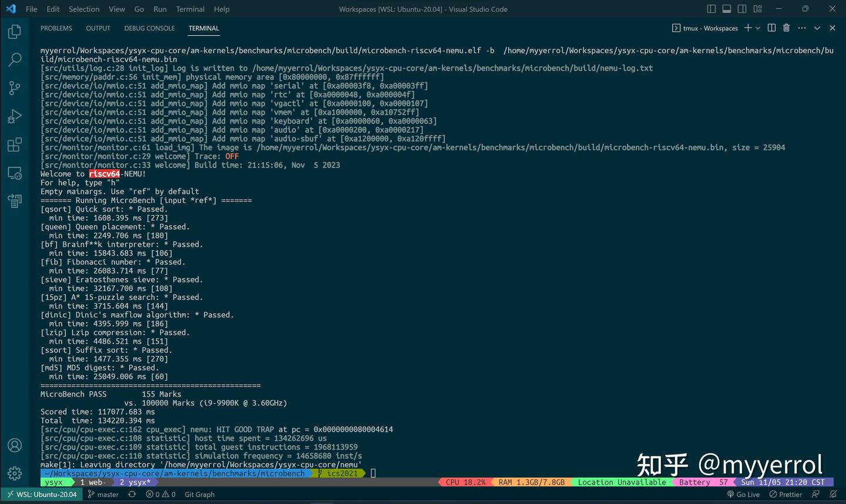
Task: Split the terminal using split icon
Action: click(771, 28)
